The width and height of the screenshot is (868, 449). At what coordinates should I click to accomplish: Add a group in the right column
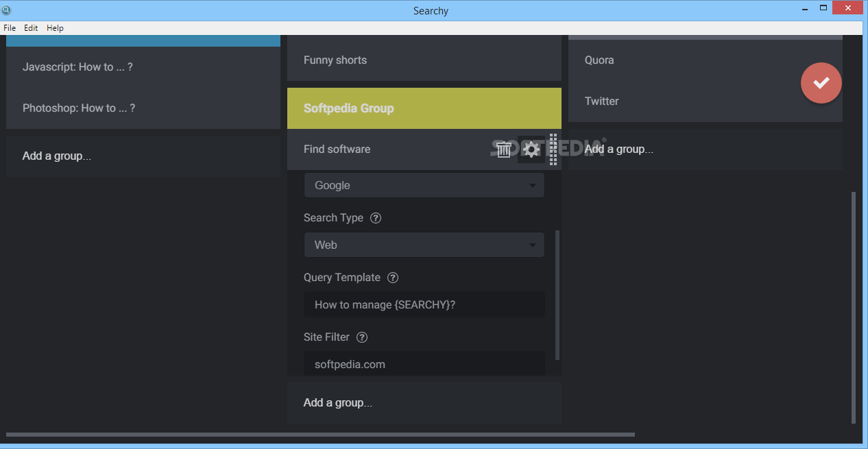point(706,149)
